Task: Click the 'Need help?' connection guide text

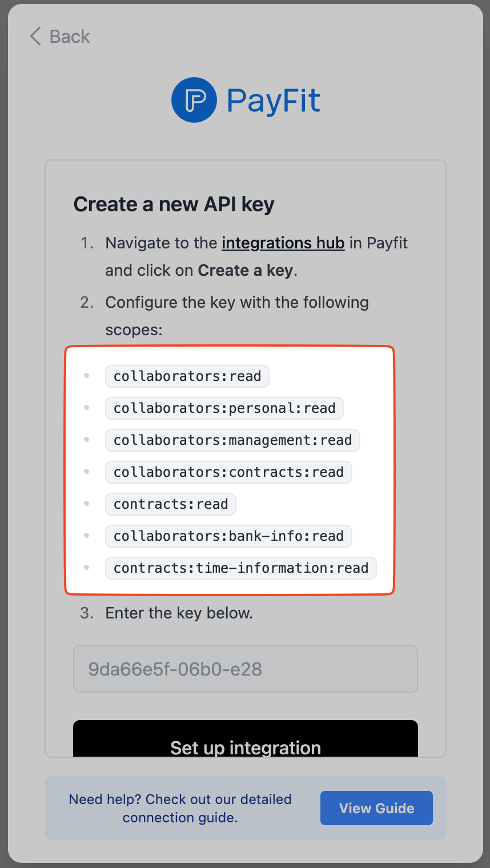Action: pyautogui.click(x=180, y=808)
